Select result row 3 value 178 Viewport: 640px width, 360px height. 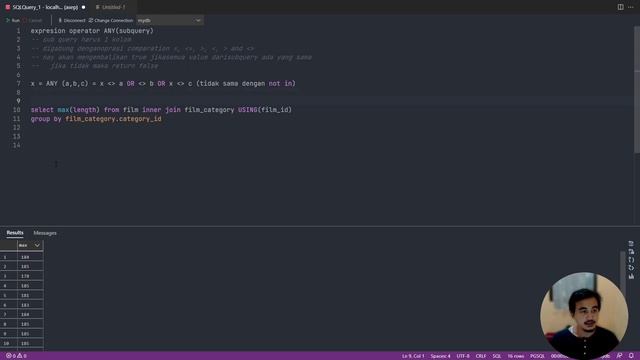pyautogui.click(x=30, y=276)
